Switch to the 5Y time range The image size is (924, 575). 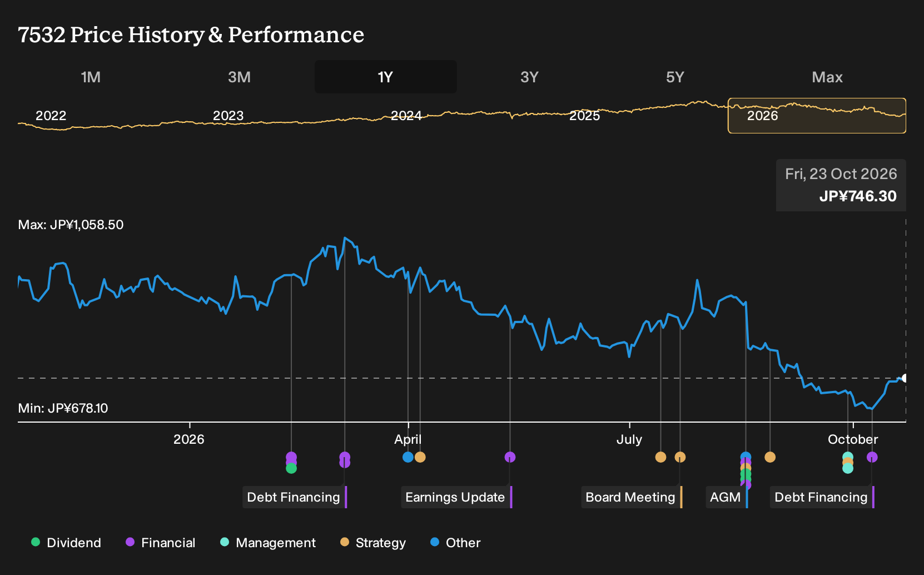click(x=675, y=77)
